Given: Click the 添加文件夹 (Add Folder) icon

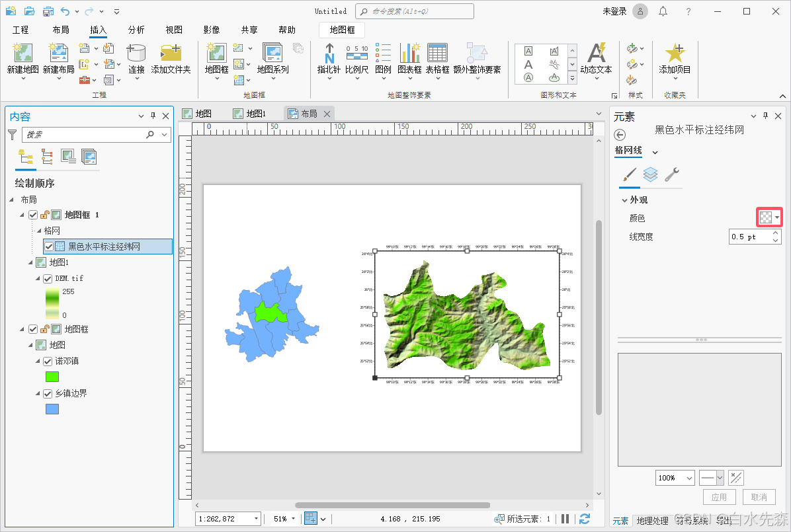Looking at the screenshot, I should [x=171, y=53].
